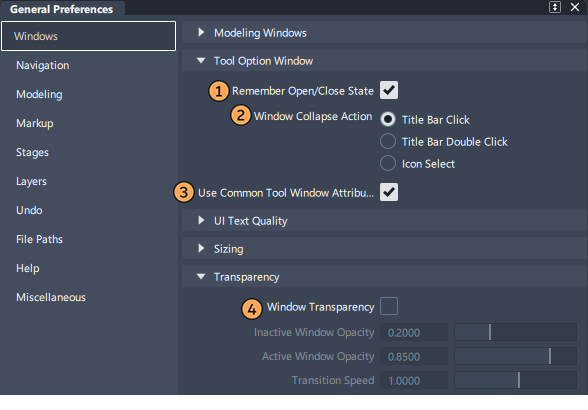
Task: Toggle Use Common Tool Window Attributes checkbox
Action: point(388,192)
